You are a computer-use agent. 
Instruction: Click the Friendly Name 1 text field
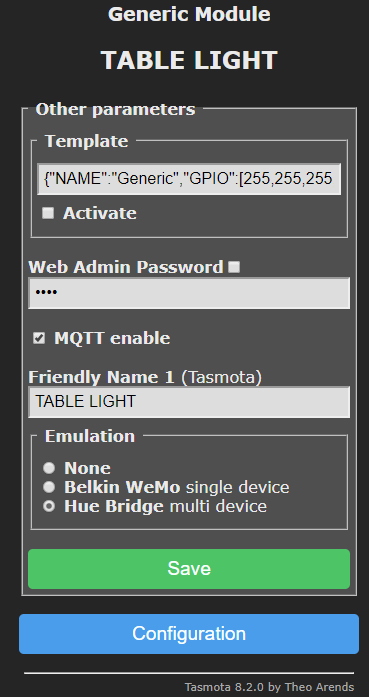pos(189,402)
